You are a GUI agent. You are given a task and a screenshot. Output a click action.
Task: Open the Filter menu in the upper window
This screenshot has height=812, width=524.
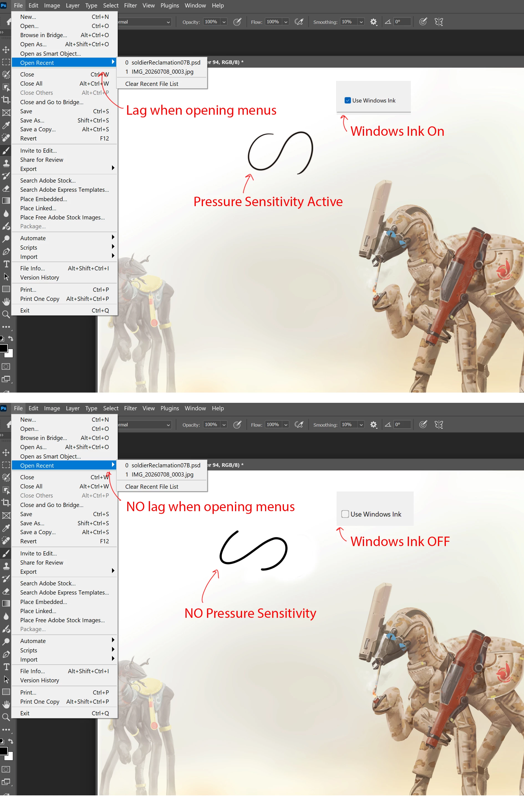point(130,6)
